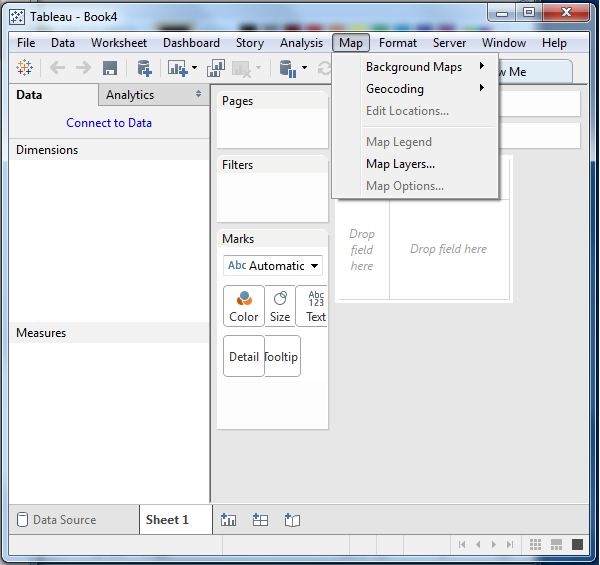Go to the last sheet navigation arrow

click(x=510, y=544)
